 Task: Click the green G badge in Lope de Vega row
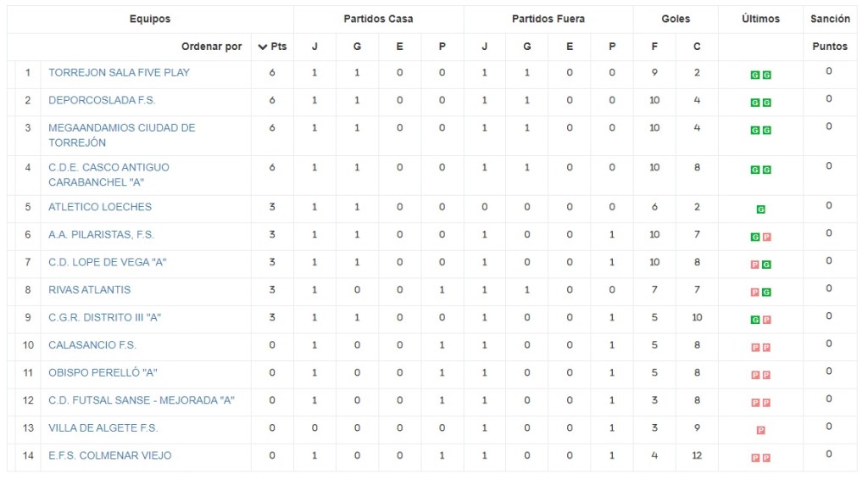click(x=766, y=265)
